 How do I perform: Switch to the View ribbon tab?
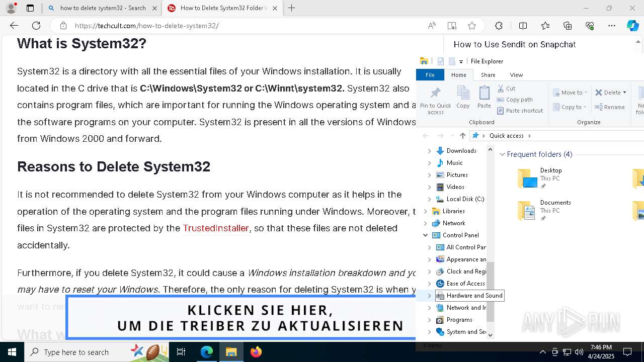516,75
